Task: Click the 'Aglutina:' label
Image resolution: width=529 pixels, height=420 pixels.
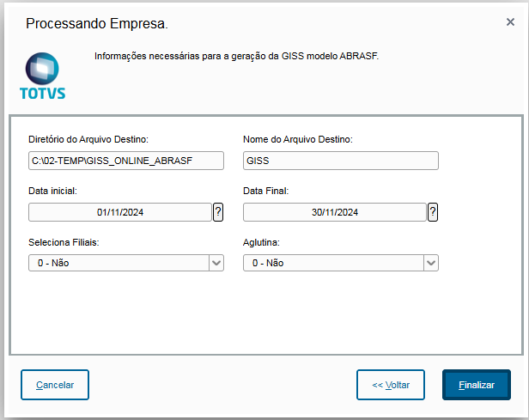Action: point(261,242)
